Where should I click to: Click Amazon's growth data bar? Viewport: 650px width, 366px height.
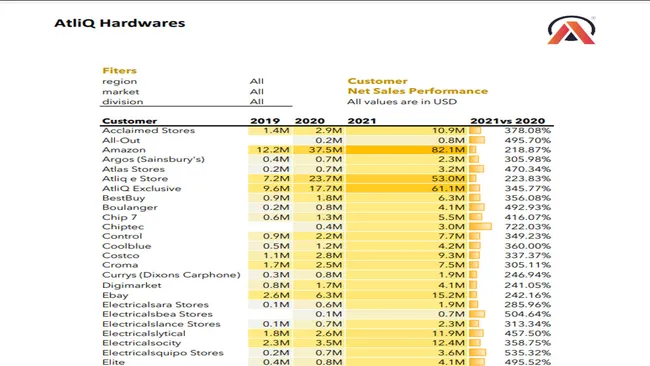click(x=473, y=150)
